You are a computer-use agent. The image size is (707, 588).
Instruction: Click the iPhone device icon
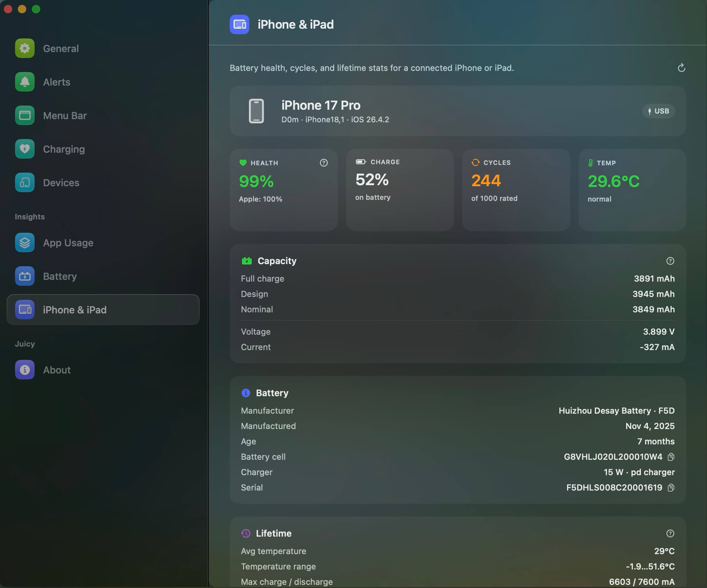(256, 111)
